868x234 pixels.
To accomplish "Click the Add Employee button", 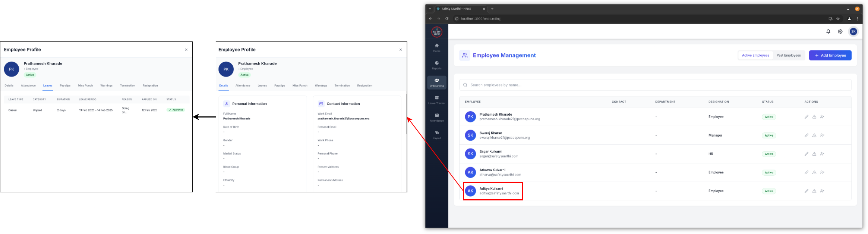I will (x=830, y=55).
